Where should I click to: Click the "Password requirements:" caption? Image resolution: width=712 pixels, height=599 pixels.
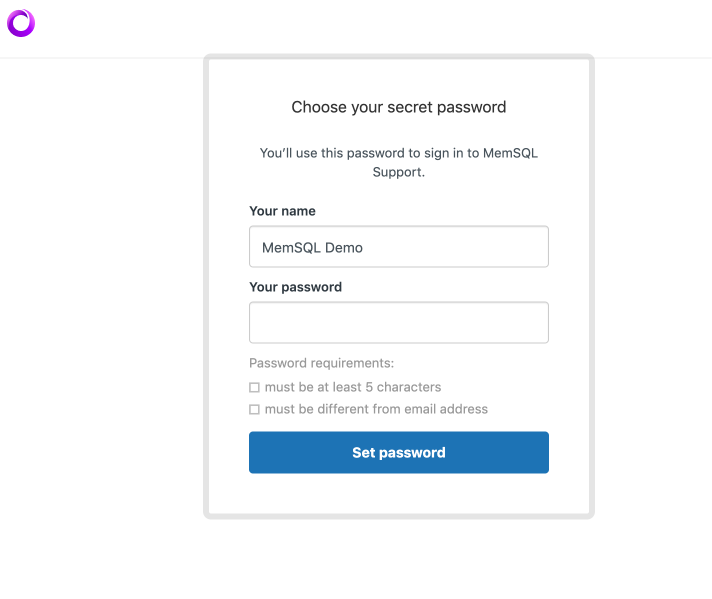pyautogui.click(x=321, y=363)
